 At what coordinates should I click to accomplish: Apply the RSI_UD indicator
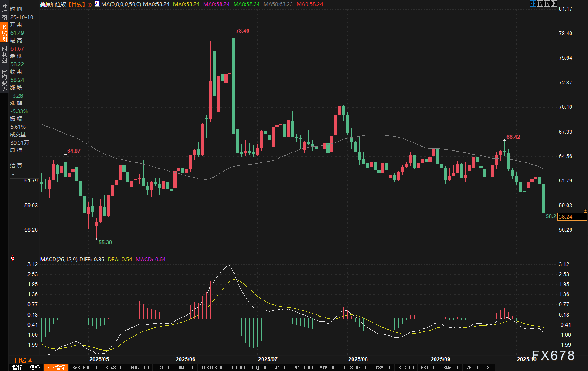click(x=427, y=368)
